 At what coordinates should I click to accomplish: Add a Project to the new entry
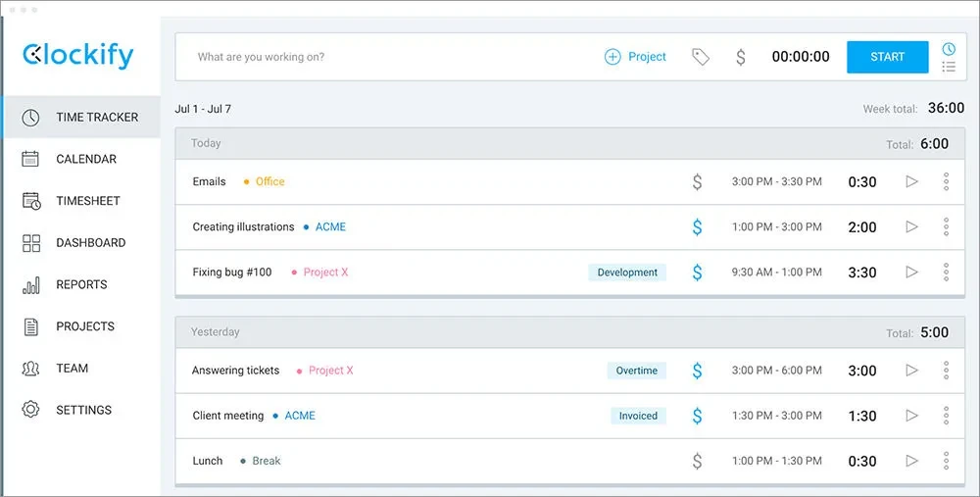pyautogui.click(x=635, y=57)
